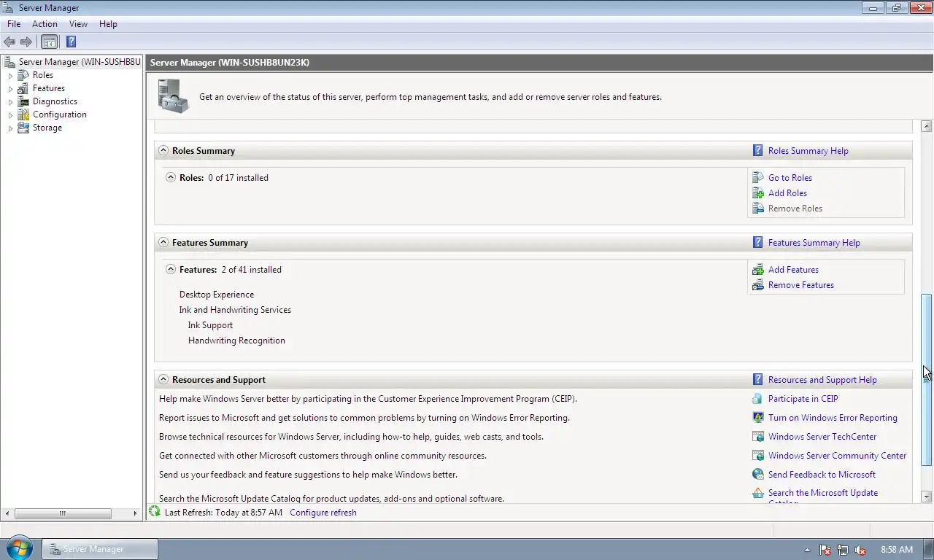Click the Configuration icon in tree

click(x=23, y=114)
